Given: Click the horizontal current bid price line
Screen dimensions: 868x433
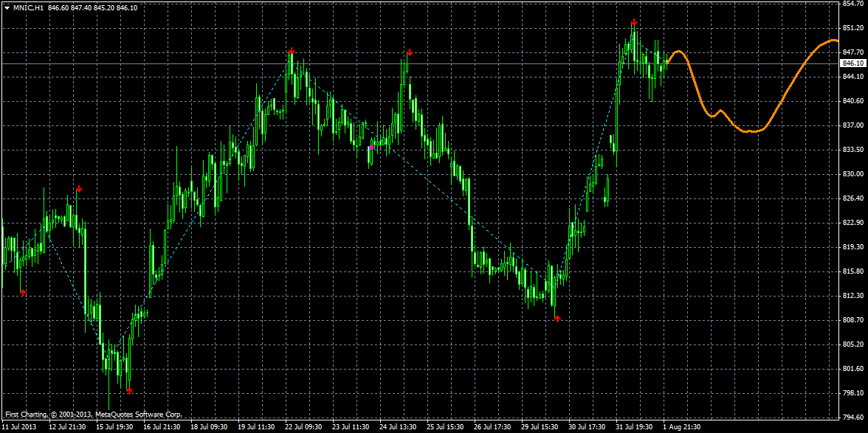Looking at the screenshot, I should pyautogui.click(x=419, y=63).
